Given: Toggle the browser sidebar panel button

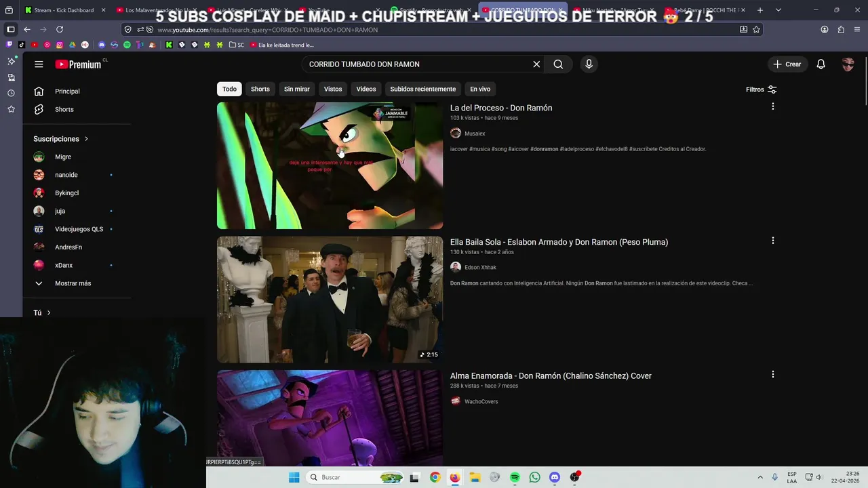Looking at the screenshot, I should click(11, 30).
